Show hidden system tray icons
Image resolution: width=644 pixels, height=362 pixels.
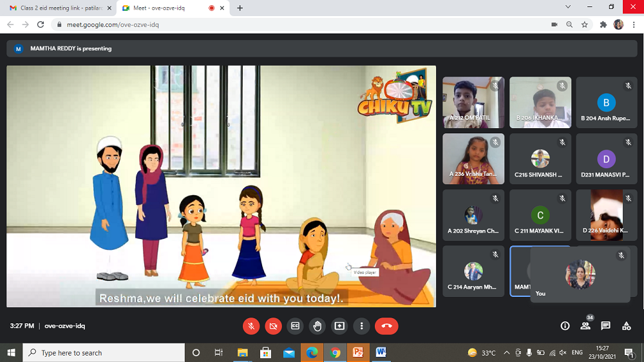506,353
